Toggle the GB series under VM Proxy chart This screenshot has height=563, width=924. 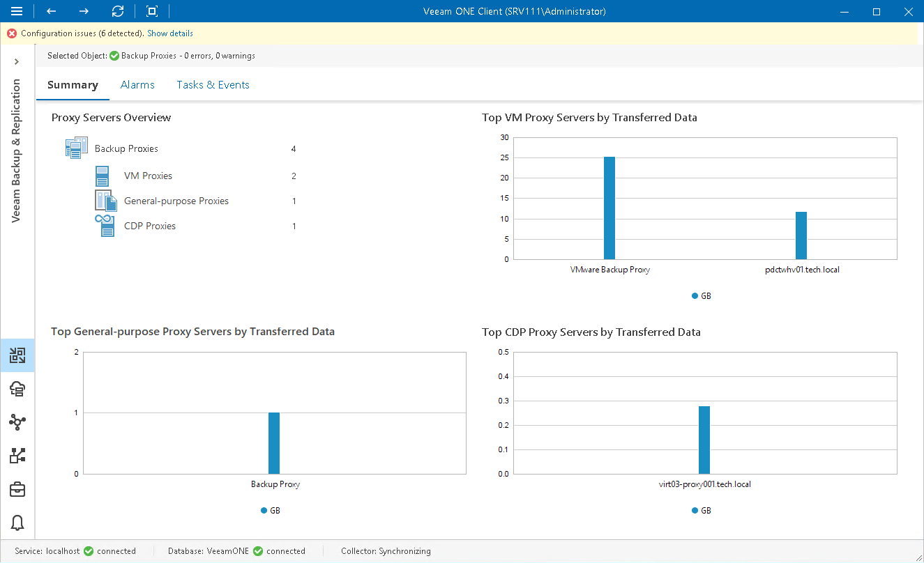702,295
